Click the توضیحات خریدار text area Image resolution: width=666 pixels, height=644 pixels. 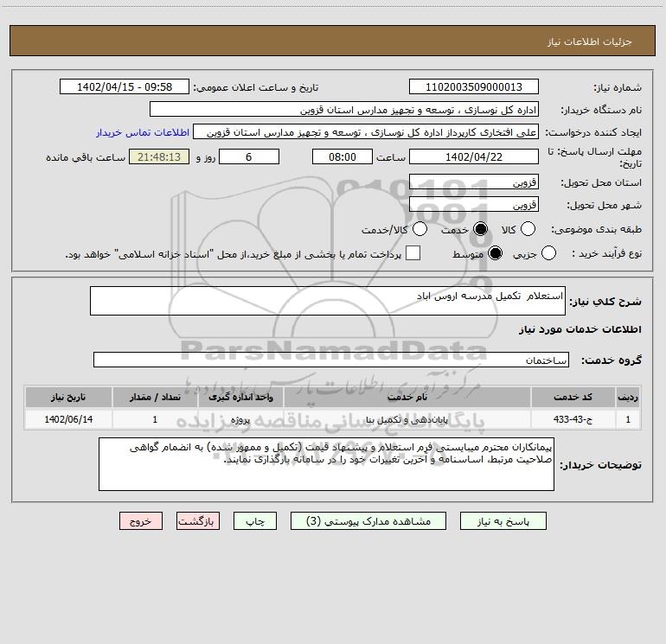326,464
